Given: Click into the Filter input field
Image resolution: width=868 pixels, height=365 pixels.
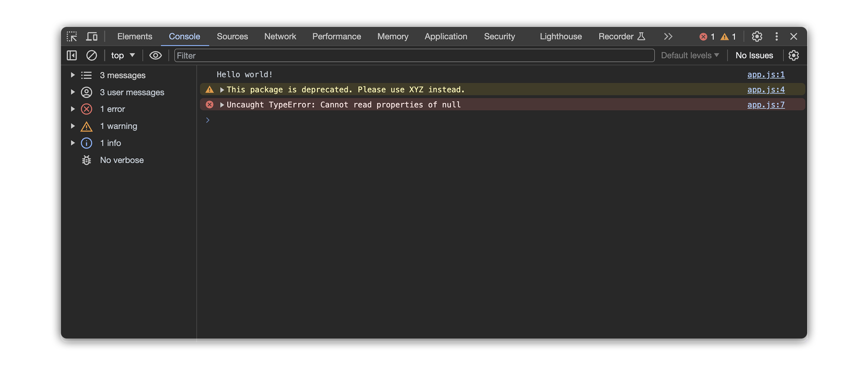Looking at the screenshot, I should pyautogui.click(x=414, y=56).
